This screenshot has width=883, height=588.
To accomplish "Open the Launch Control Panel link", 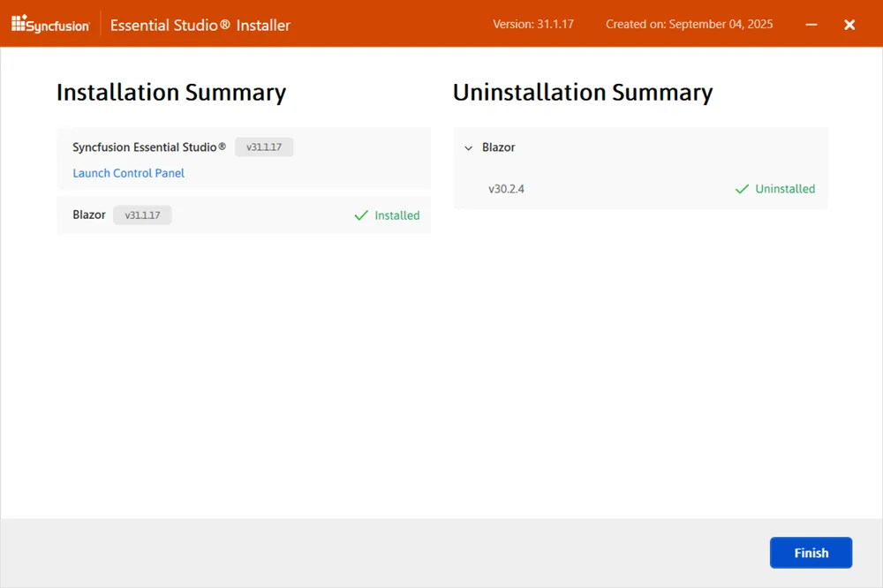I will 128,173.
